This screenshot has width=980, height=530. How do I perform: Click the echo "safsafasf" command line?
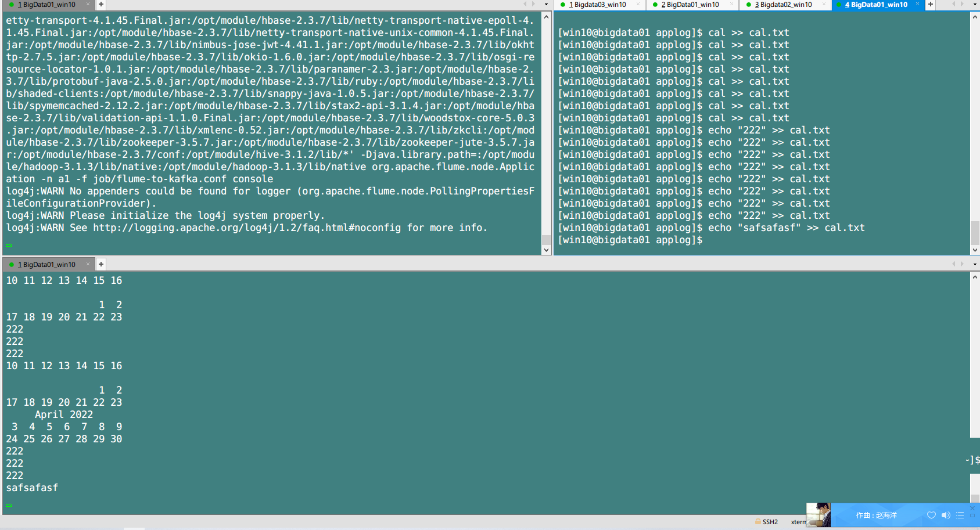pyautogui.click(x=711, y=228)
